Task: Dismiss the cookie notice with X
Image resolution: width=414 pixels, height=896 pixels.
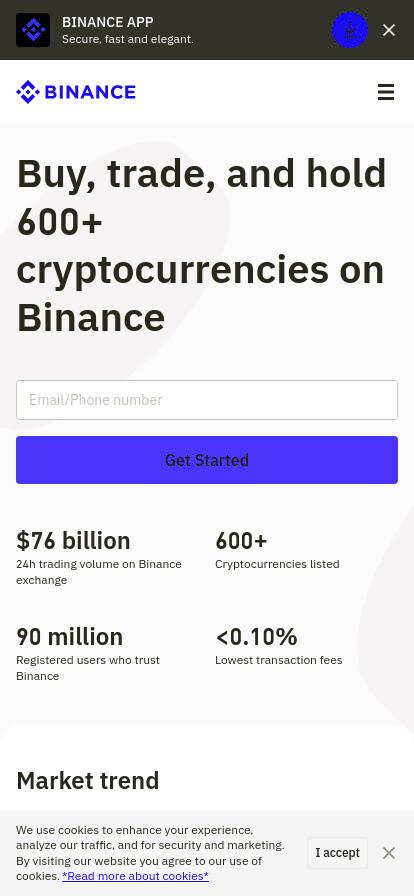Action: tap(389, 853)
